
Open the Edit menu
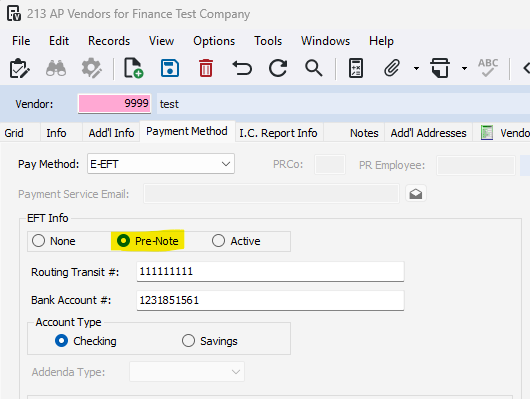[x=59, y=41]
